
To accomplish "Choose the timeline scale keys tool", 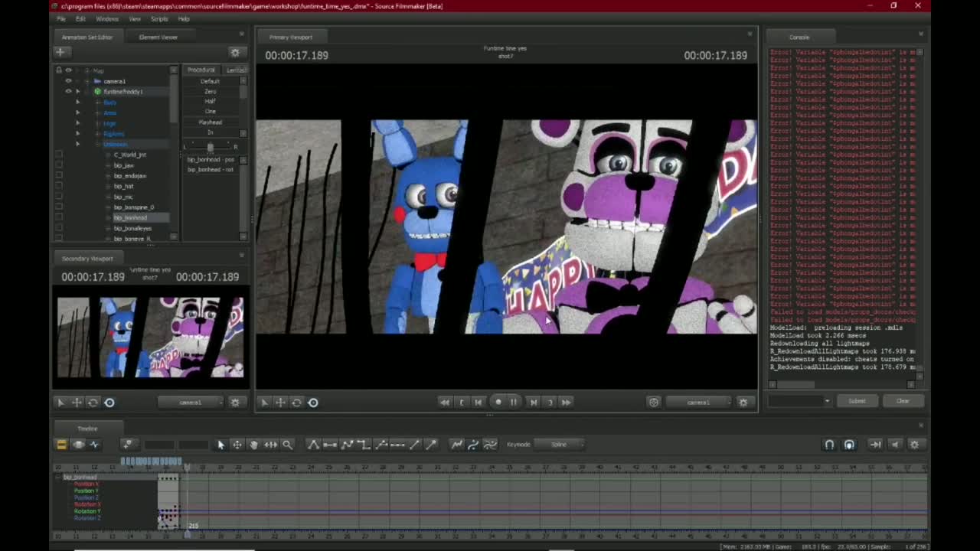I will coord(270,445).
